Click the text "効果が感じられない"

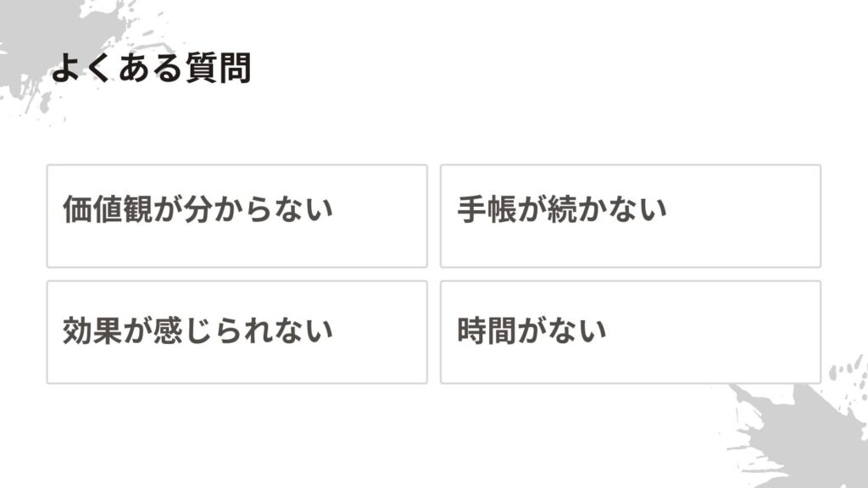point(198,330)
